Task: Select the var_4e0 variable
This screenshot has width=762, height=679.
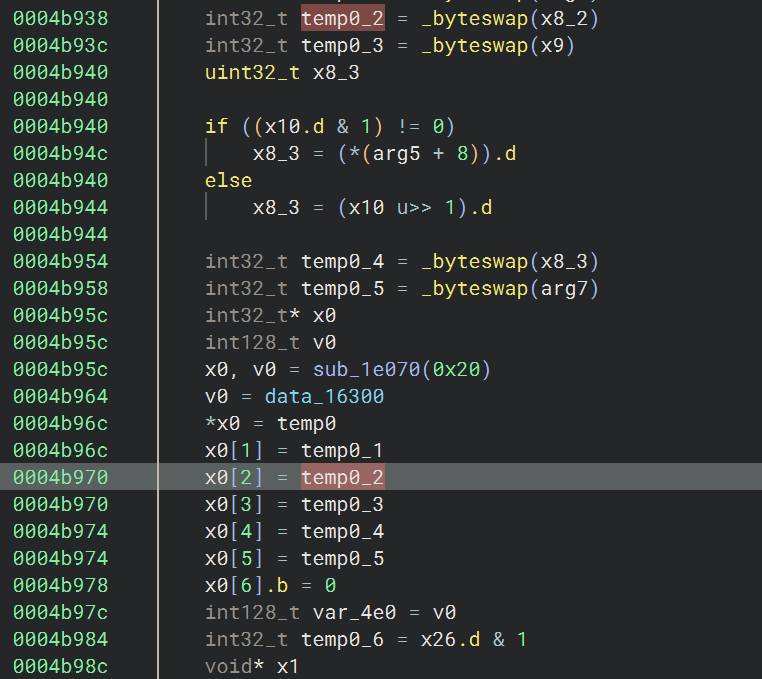Action: (x=343, y=612)
